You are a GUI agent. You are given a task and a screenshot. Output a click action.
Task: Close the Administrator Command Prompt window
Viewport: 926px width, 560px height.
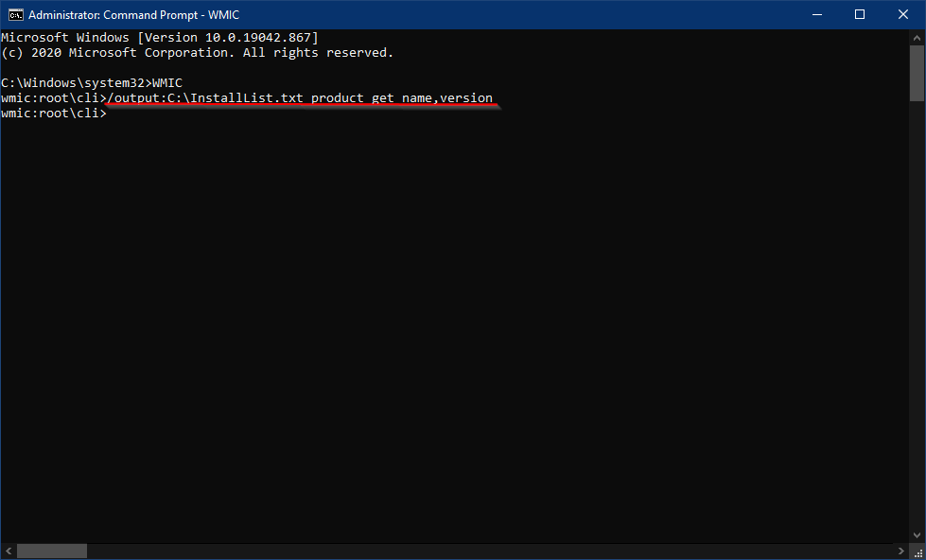click(903, 15)
